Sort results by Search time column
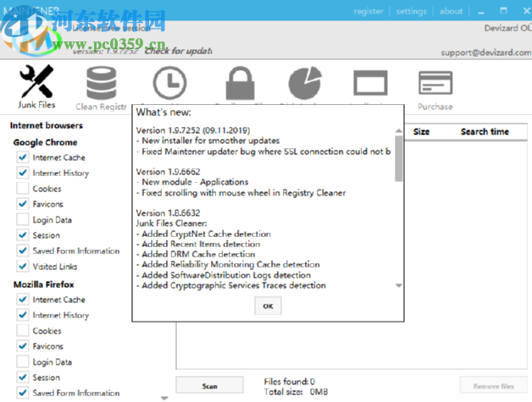This screenshot has width=532, height=402. point(485,131)
